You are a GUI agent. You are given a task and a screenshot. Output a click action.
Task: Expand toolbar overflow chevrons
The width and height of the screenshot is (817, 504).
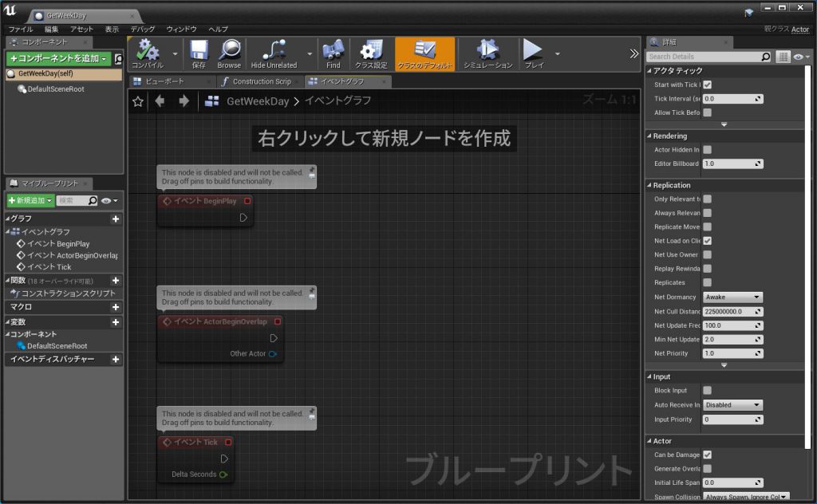point(633,53)
